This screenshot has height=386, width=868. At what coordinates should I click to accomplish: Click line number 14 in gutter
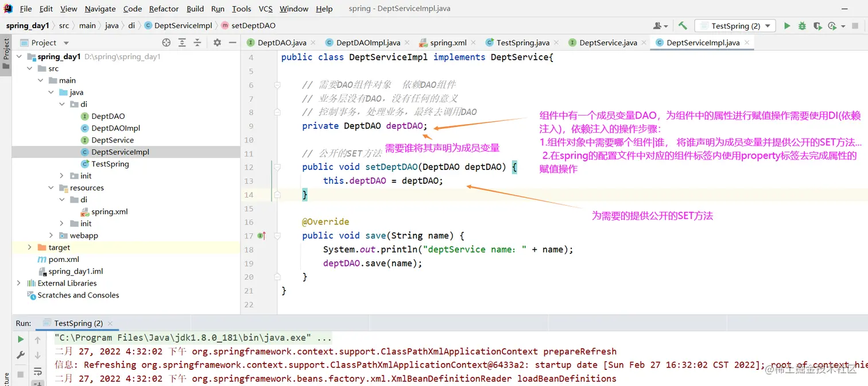(248, 195)
